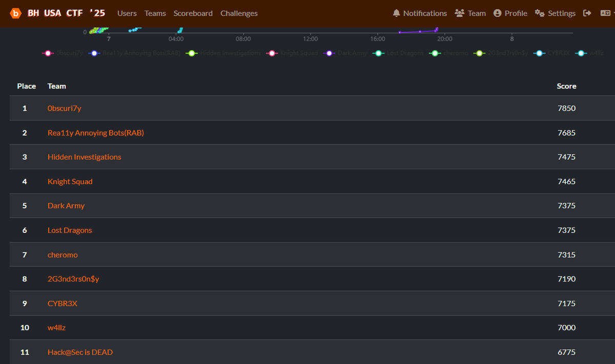Toggle 0bscuri7y series in chart legend
This screenshot has width=615, height=364.
(63, 53)
